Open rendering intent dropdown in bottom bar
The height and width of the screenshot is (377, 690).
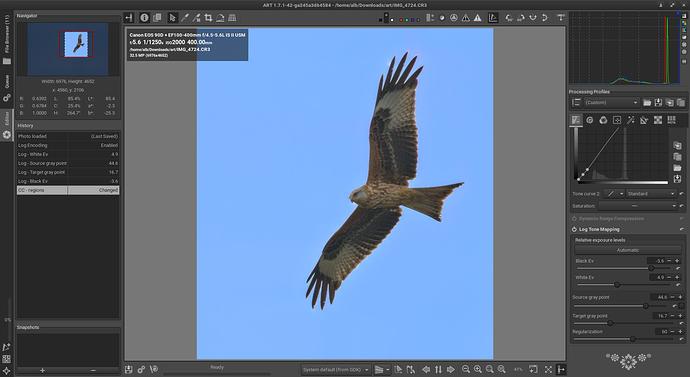382,370
